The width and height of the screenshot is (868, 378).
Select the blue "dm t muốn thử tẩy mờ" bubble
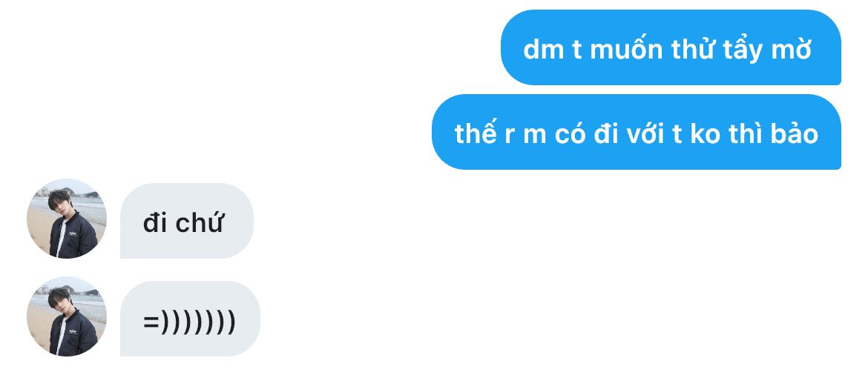click(x=671, y=47)
